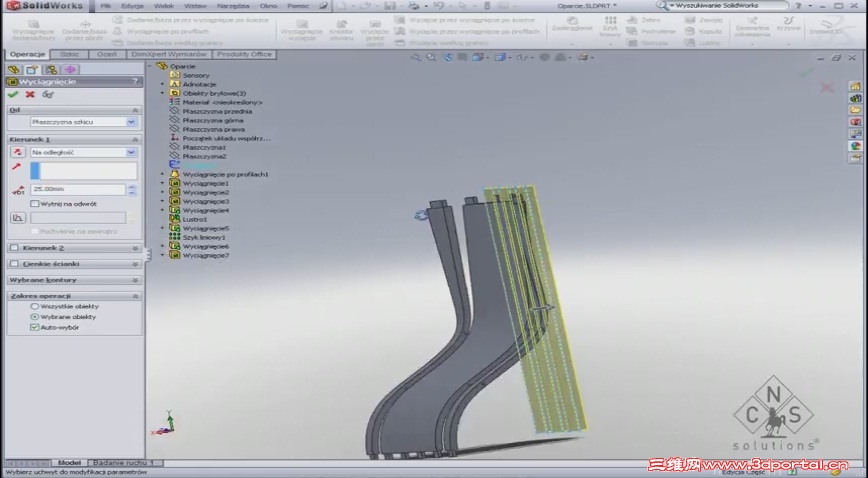Image resolution: width=868 pixels, height=478 pixels.
Task: Click the green confirm checkmark in graphics corner
Action: tap(807, 72)
